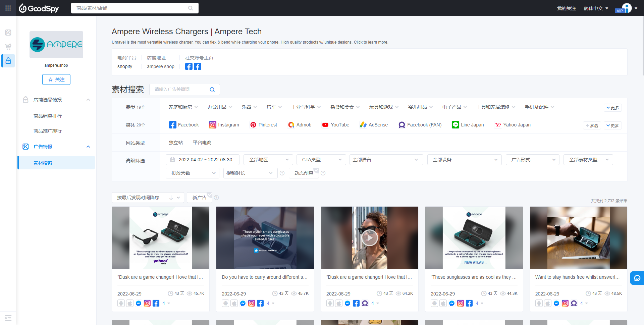The height and width of the screenshot is (325, 644).
Task: Filter by AdSense media
Action: pyautogui.click(x=374, y=125)
